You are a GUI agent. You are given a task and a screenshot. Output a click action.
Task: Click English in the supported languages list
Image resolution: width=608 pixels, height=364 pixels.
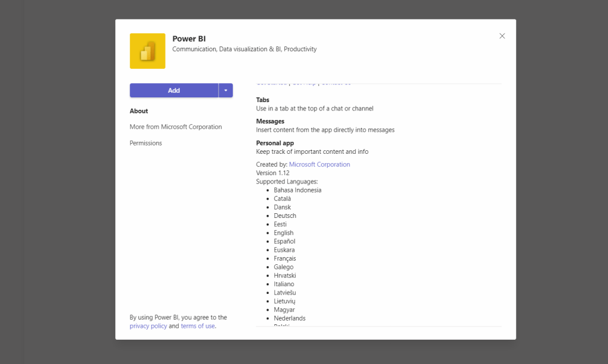[x=283, y=233]
